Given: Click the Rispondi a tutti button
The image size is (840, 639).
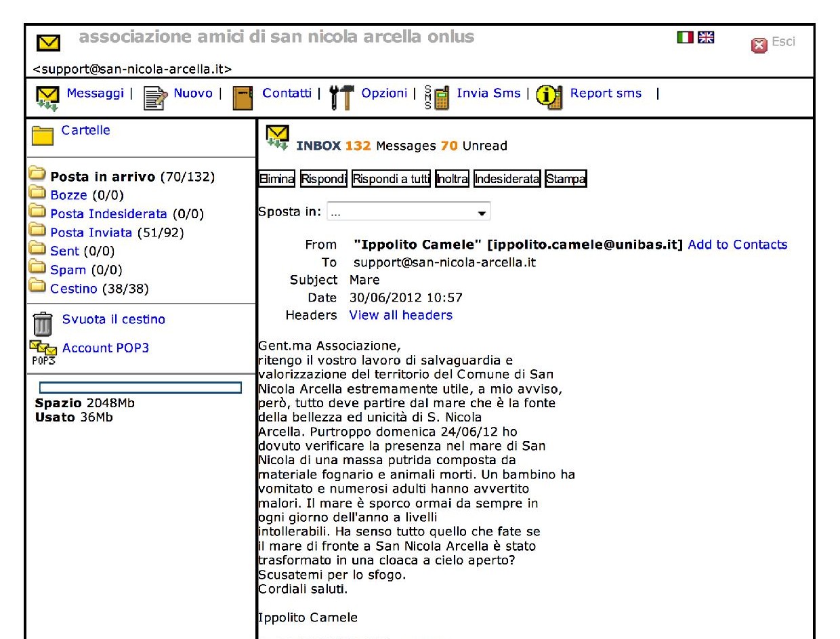Looking at the screenshot, I should (x=392, y=179).
